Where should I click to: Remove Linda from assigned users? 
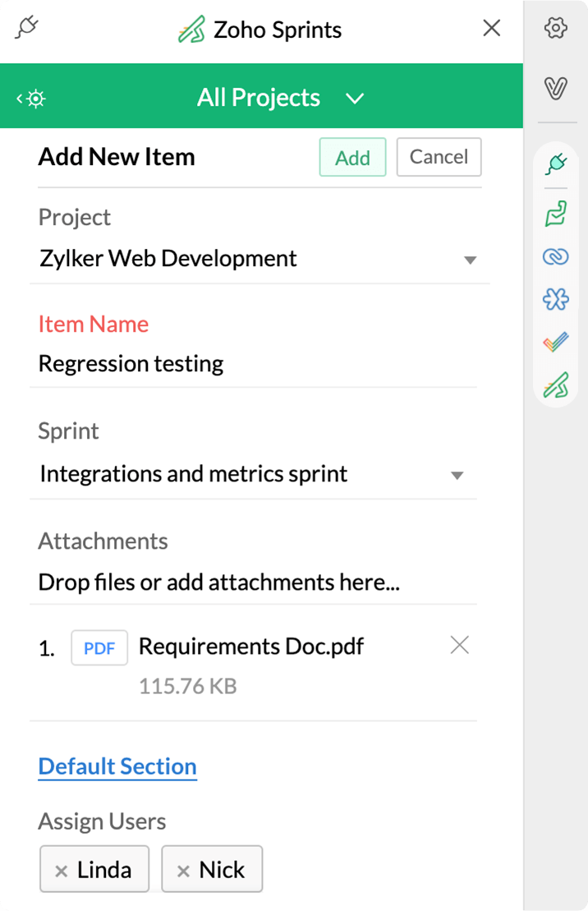click(x=61, y=871)
